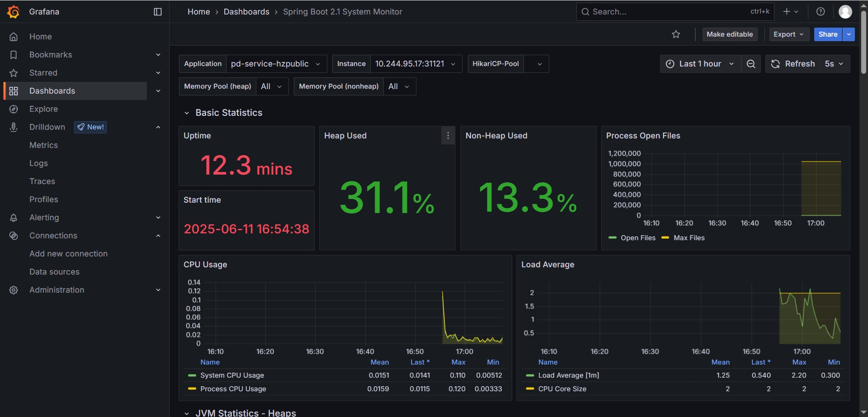This screenshot has width=868, height=417.
Task: Click the Grafana logo icon
Action: (x=14, y=12)
